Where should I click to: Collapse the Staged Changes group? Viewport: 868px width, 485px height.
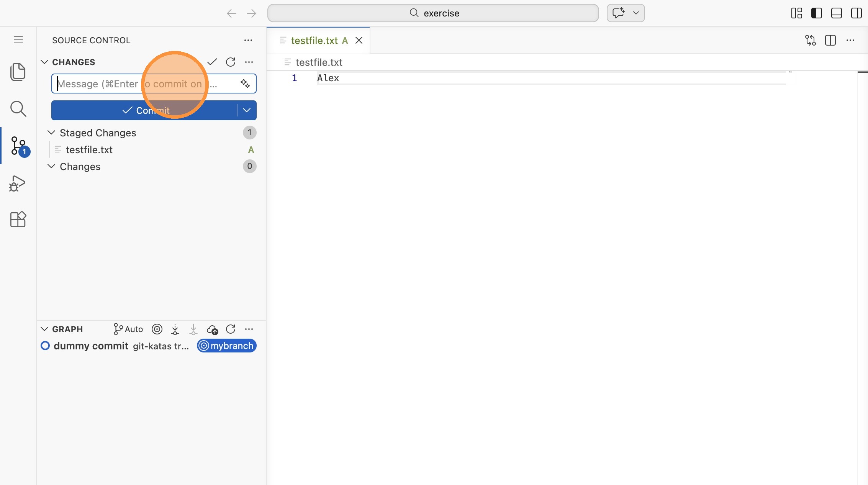click(51, 133)
